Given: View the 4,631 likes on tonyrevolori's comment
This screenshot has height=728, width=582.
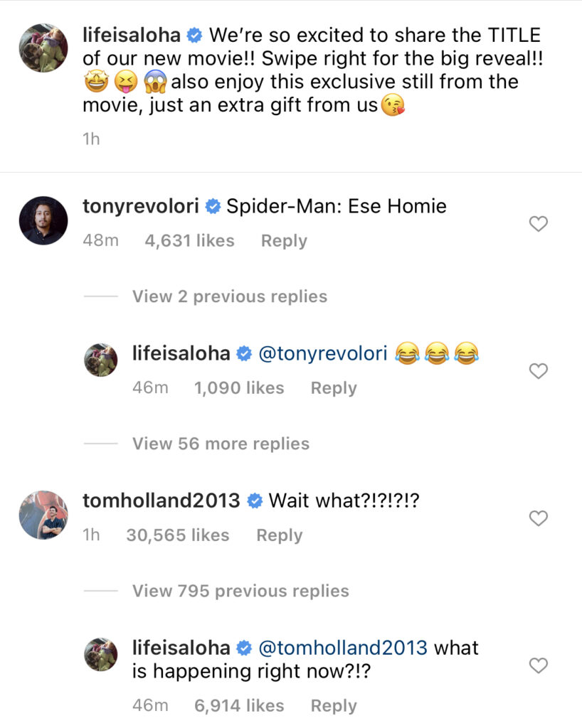Looking at the screenshot, I should click(x=189, y=241).
